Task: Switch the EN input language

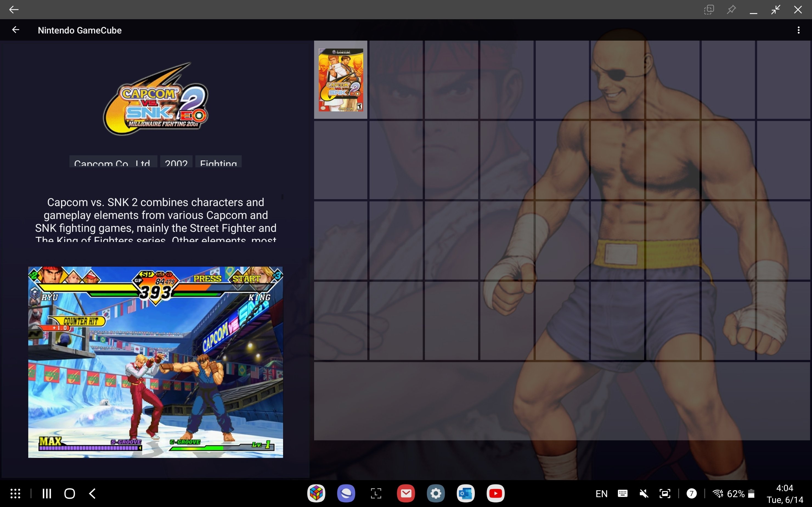Action: click(602, 494)
